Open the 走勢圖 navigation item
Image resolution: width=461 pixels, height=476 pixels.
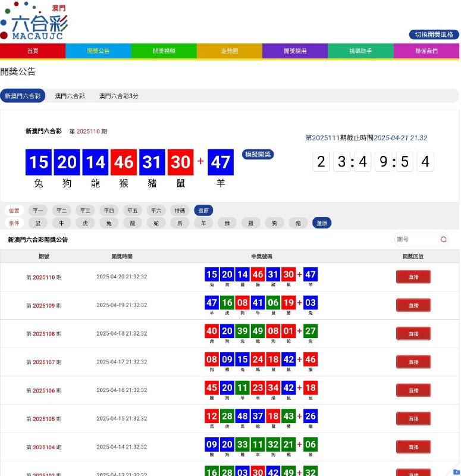tap(230, 51)
